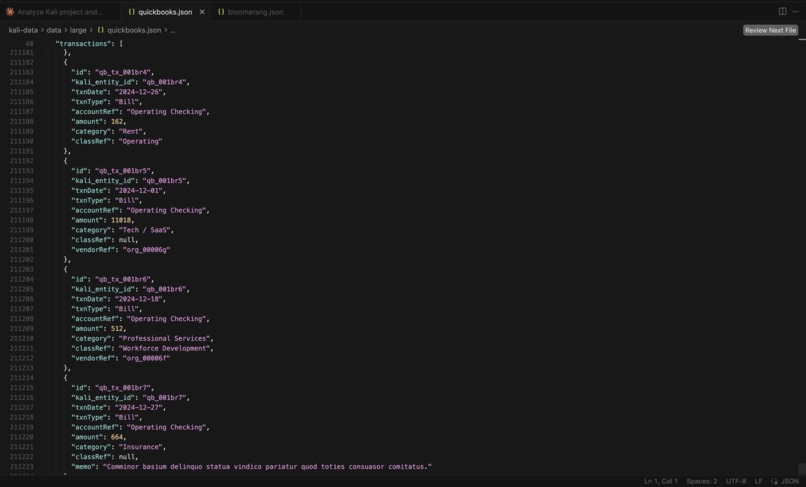The width and height of the screenshot is (806, 487).
Task: Click the braces language status icon
Action: pyautogui.click(x=774, y=481)
